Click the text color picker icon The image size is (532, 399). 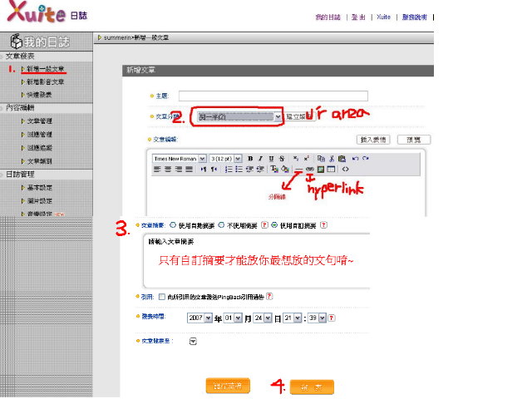[274, 169]
